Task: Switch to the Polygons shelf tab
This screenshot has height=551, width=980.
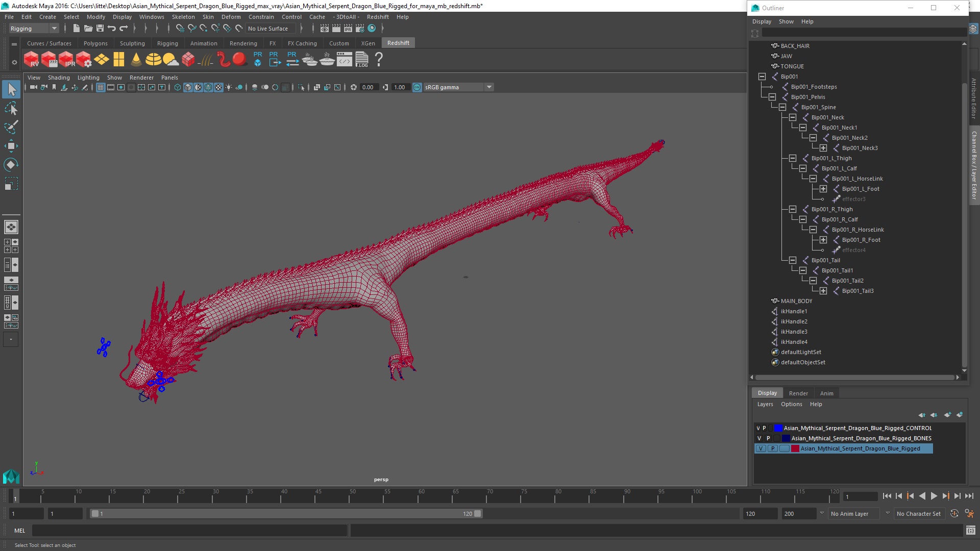Action: point(95,43)
